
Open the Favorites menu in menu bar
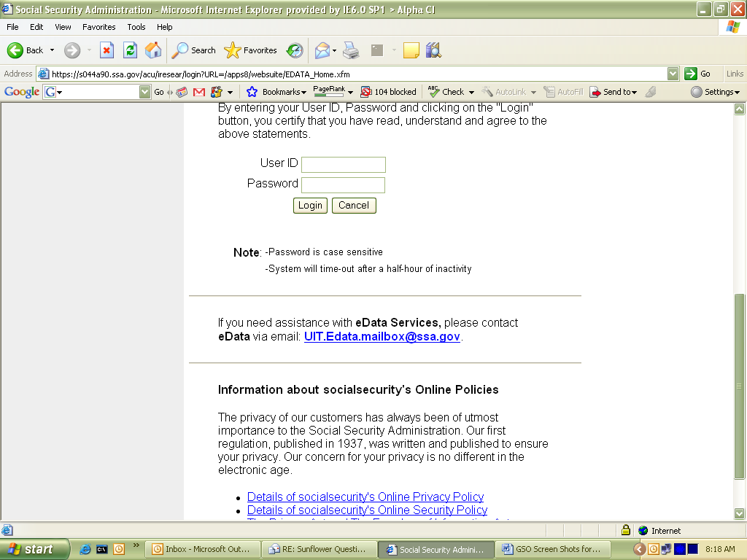pos(98,27)
